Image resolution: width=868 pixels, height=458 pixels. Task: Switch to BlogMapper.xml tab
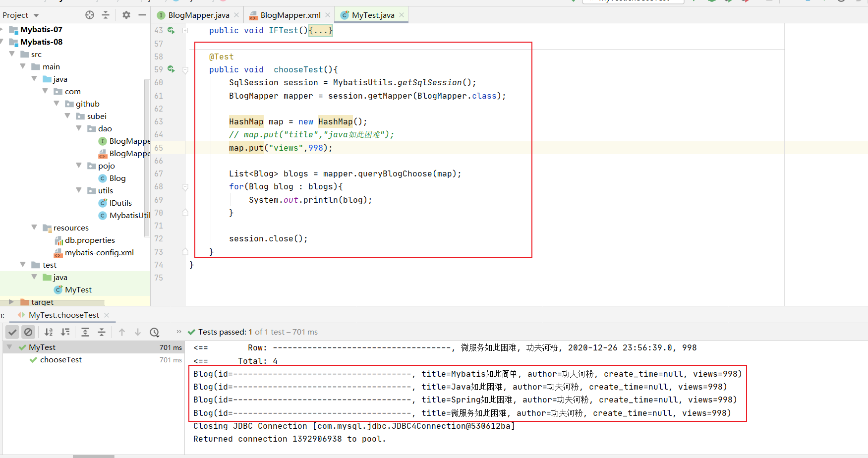pos(290,15)
